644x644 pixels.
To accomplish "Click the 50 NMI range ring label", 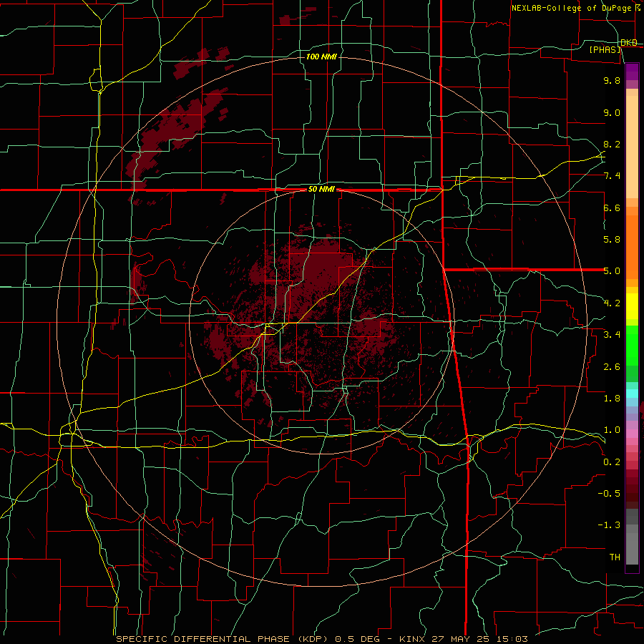I will 321,190.
